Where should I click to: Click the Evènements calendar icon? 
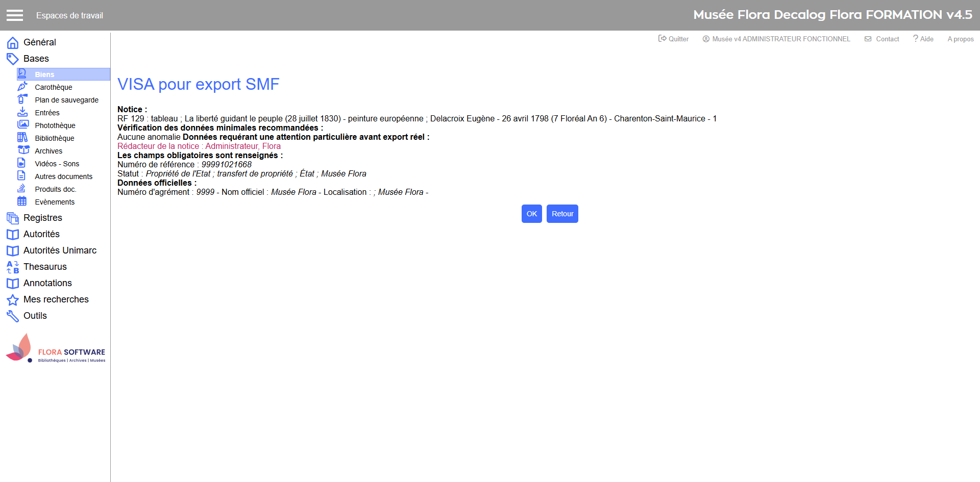point(22,201)
